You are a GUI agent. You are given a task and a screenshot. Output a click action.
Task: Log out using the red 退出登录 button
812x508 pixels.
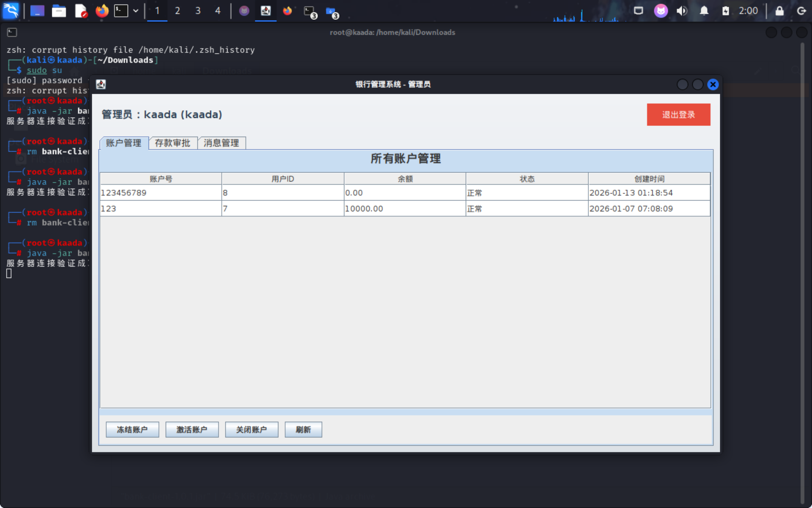678,115
